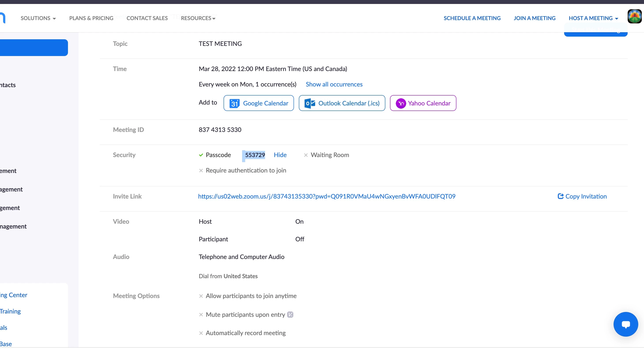This screenshot has height=349, width=644.
Task: Open the Host a Meeting dropdown
Action: click(593, 18)
